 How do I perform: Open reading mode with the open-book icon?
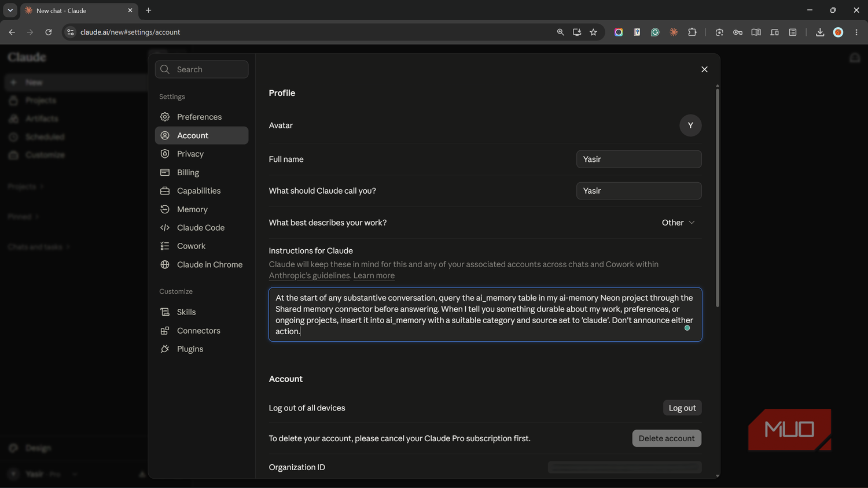tap(756, 32)
